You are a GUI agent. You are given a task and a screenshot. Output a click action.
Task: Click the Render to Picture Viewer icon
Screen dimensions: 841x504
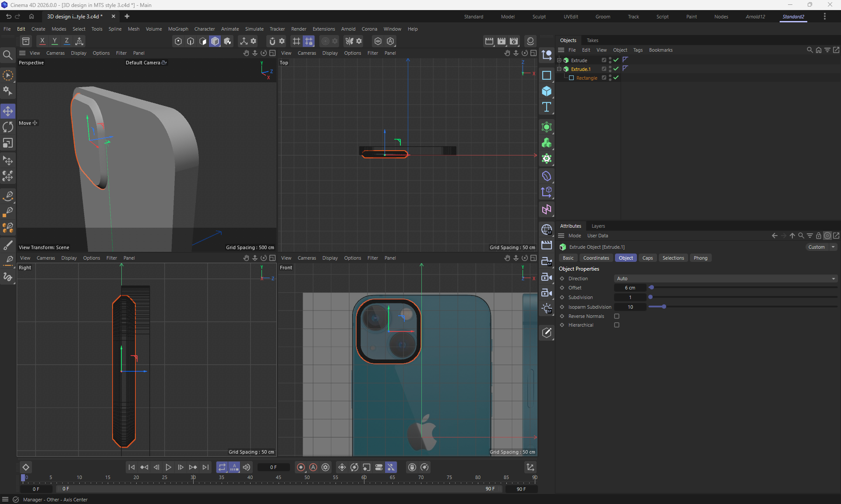click(502, 41)
